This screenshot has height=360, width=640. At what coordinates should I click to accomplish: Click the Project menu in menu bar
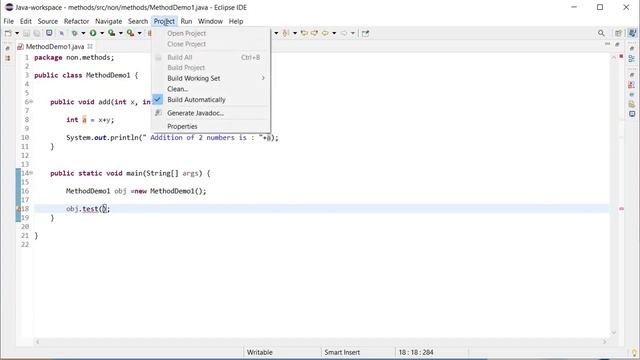pos(164,21)
